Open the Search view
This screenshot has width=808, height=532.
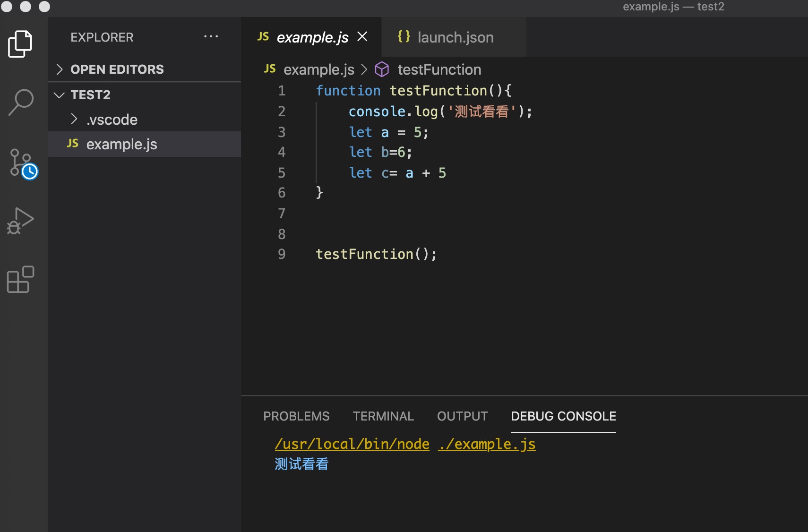click(21, 103)
